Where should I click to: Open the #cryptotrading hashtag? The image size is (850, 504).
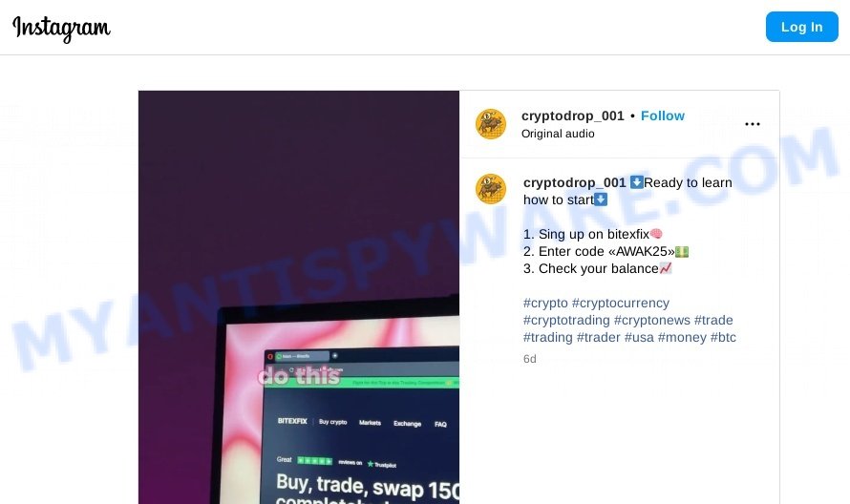[x=566, y=321]
